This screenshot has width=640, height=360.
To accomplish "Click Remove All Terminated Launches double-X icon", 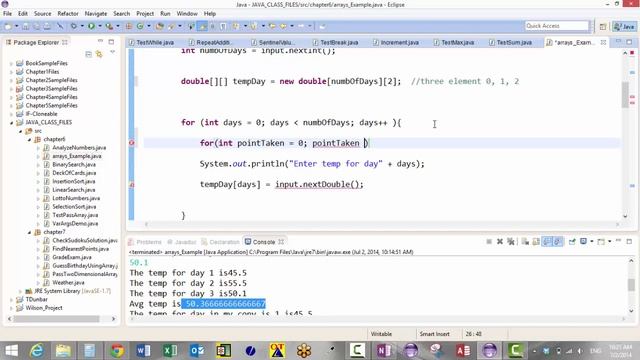I will 510,242.
